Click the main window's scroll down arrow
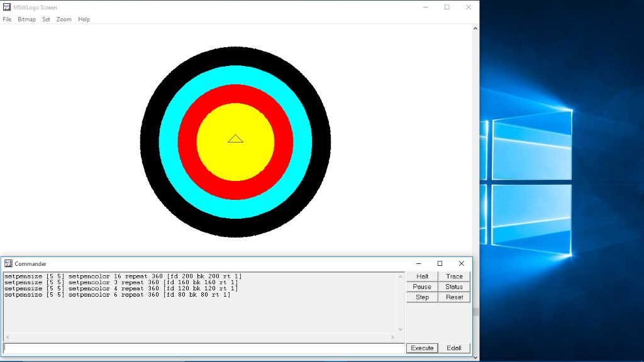Image resolution: width=644 pixels, height=362 pixels. pos(475,358)
